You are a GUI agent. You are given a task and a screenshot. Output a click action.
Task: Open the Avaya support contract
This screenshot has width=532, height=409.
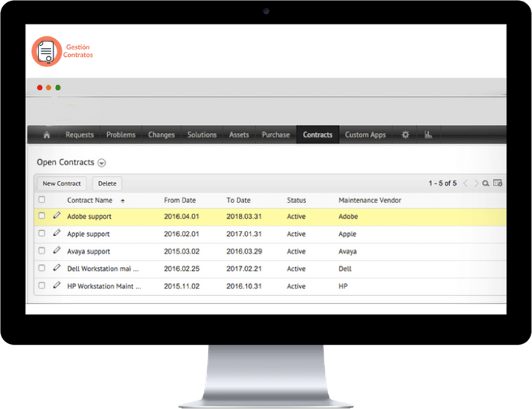pyautogui.click(x=89, y=251)
